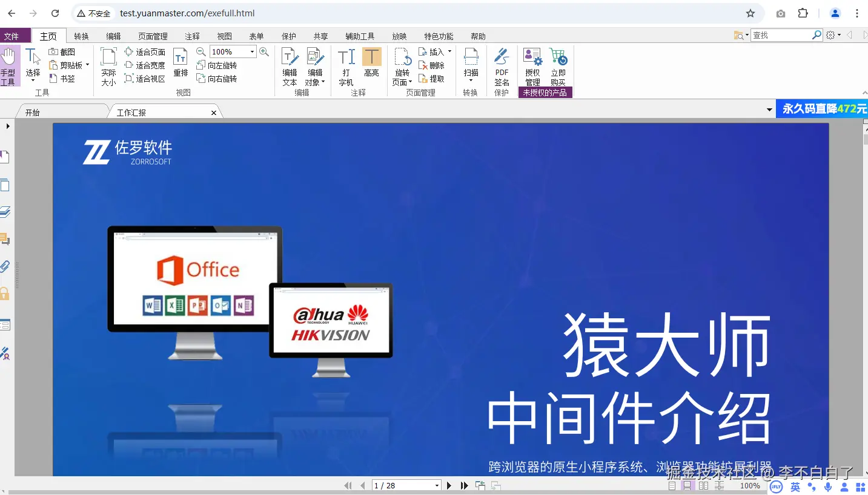The width and height of the screenshot is (868, 495).
Task: Open License Management (授权管理)
Action: (x=532, y=64)
